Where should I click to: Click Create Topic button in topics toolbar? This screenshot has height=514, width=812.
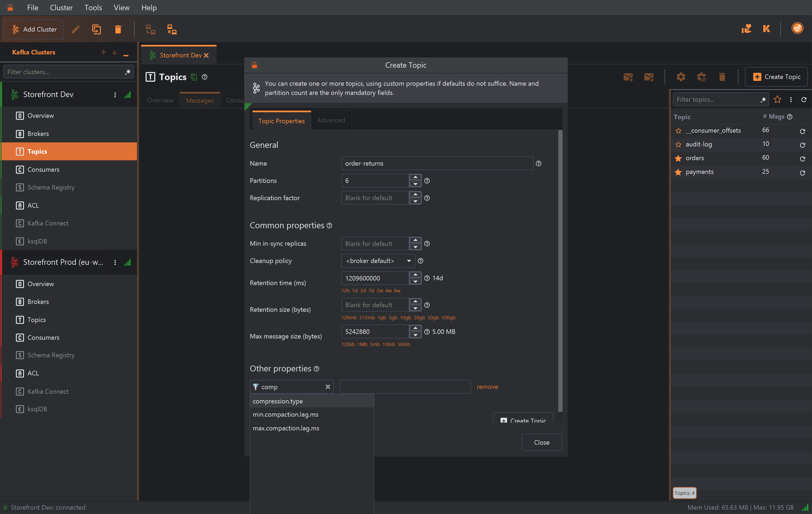coord(776,77)
